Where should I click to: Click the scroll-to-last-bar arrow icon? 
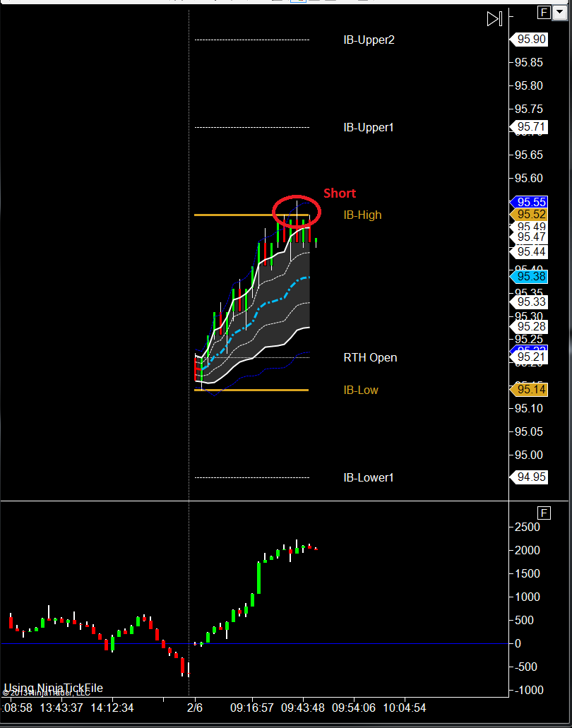(494, 18)
